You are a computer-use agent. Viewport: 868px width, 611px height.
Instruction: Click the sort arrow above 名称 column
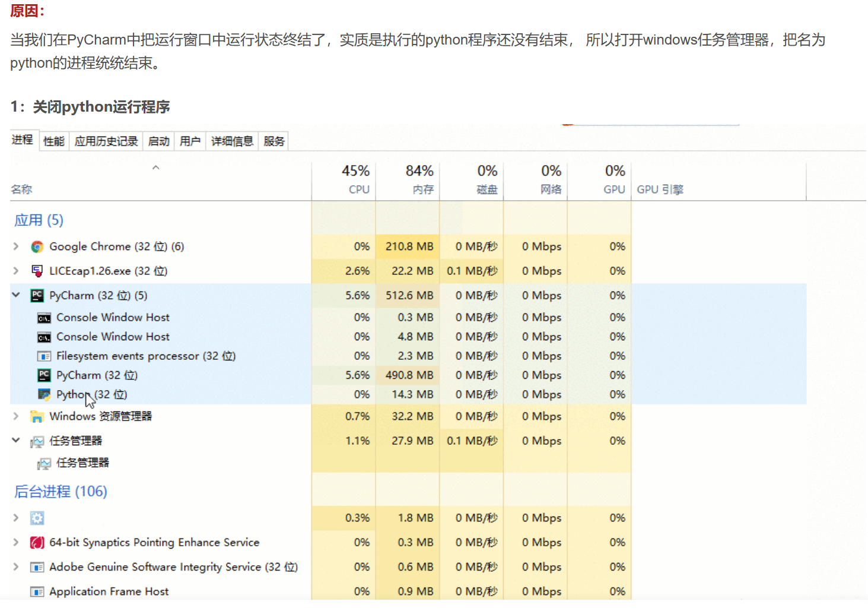[x=156, y=167]
